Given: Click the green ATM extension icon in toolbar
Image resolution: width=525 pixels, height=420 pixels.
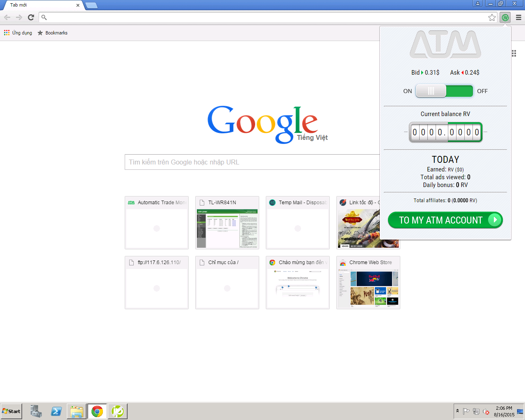Looking at the screenshot, I should (505, 17).
